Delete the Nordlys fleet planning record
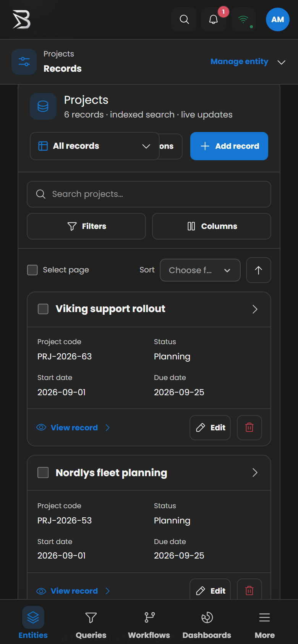This screenshot has height=644, width=298. coord(249,589)
